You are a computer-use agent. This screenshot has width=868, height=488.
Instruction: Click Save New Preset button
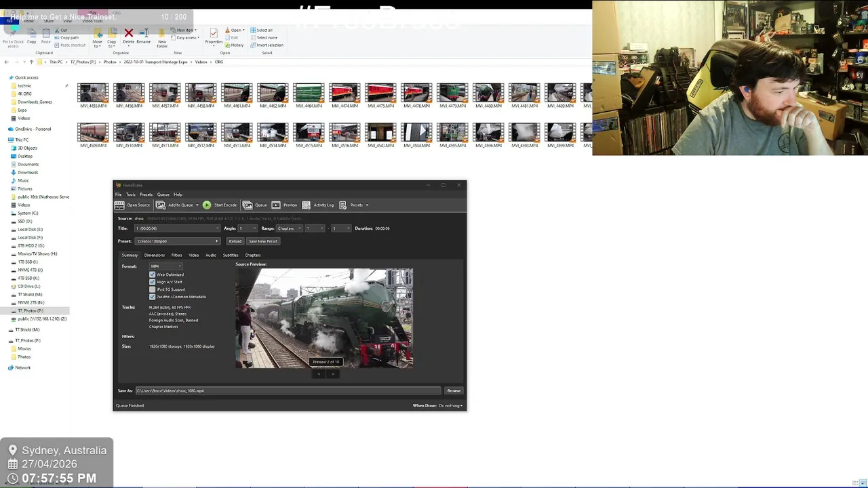(263, 241)
